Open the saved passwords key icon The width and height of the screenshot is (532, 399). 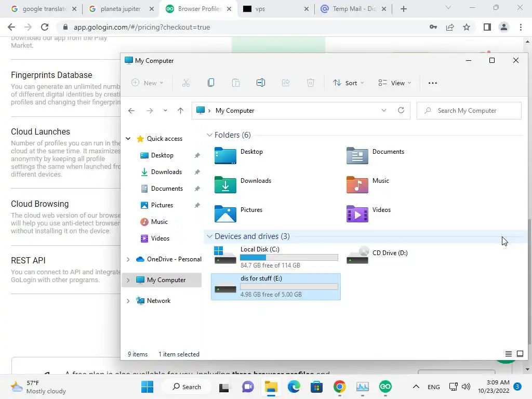click(433, 27)
